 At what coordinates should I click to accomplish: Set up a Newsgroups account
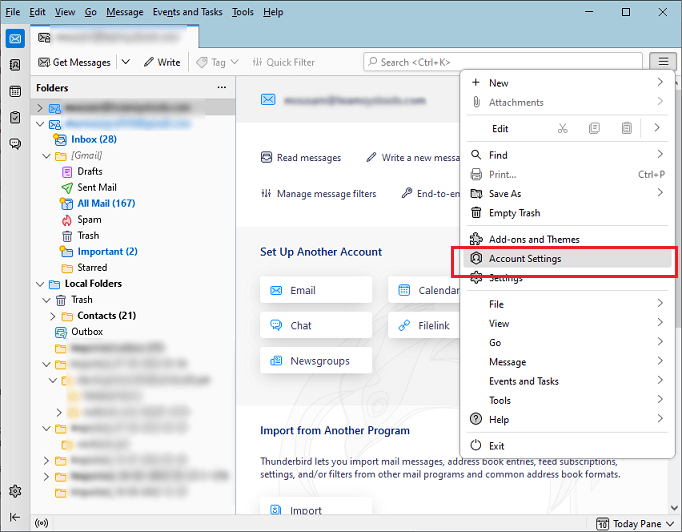coord(316,361)
